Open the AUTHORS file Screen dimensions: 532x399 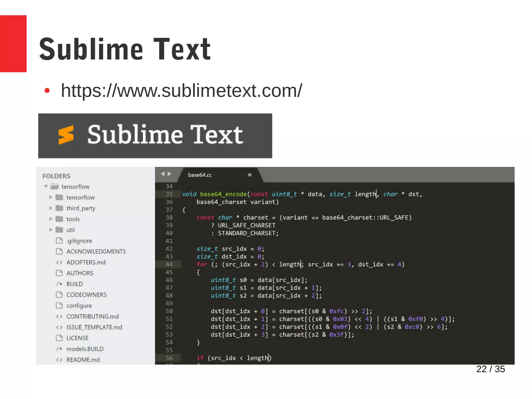coord(80,273)
